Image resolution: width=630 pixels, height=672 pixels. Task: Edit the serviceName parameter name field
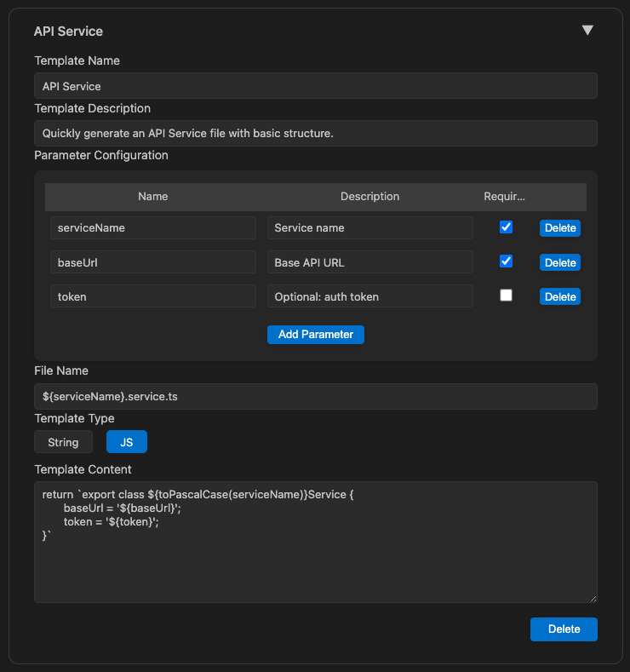point(153,227)
